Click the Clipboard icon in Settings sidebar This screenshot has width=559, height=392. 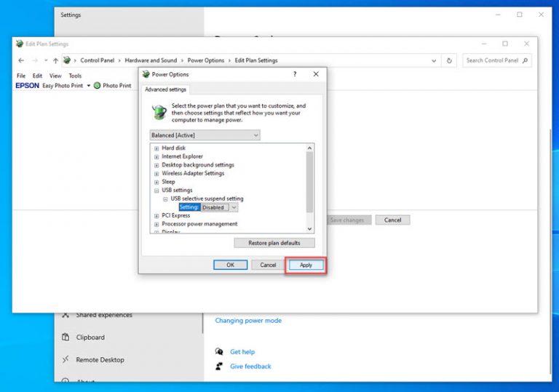tap(66, 337)
